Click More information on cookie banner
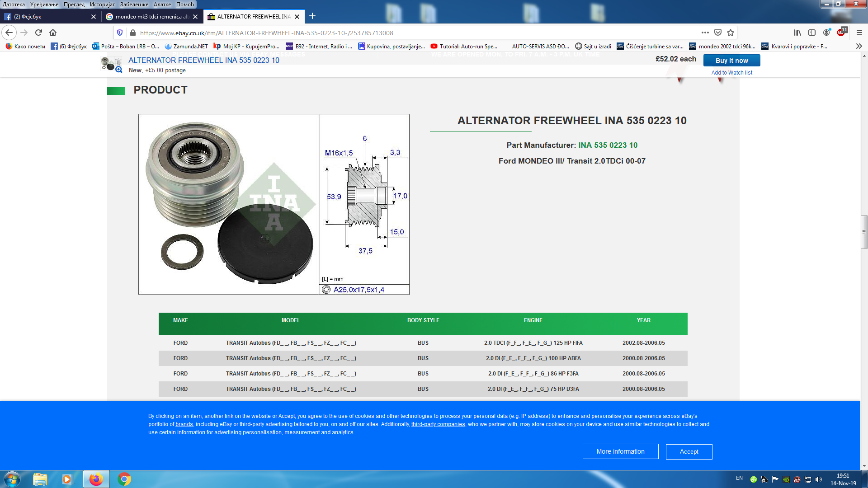Viewport: 868px width, 488px height. click(x=620, y=451)
